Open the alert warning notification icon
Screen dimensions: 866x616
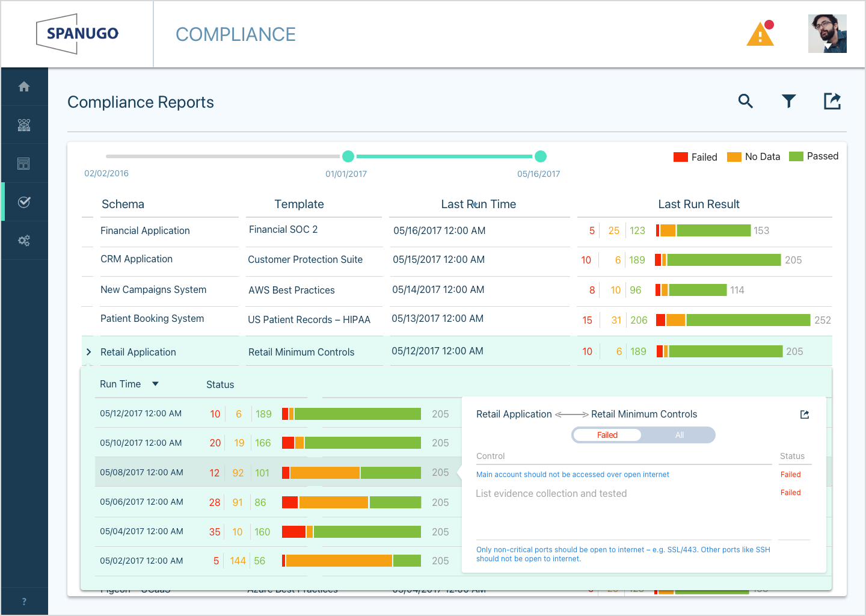760,34
